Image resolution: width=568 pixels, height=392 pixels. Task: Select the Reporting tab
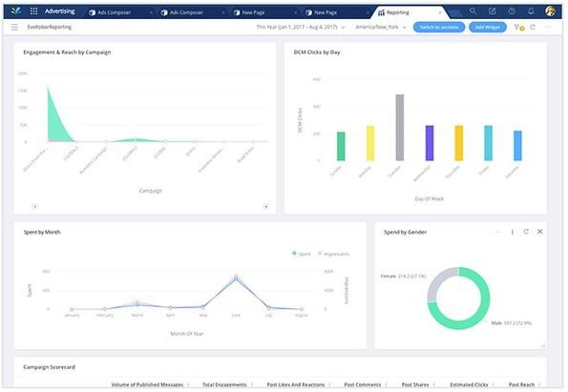coord(410,12)
